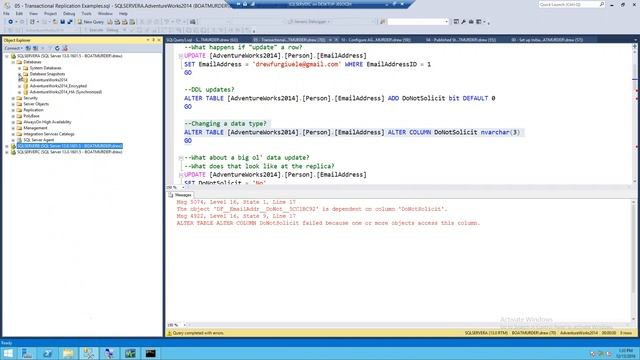Collapse the Databases folder node
The height and width of the screenshot is (360, 640).
[13, 62]
